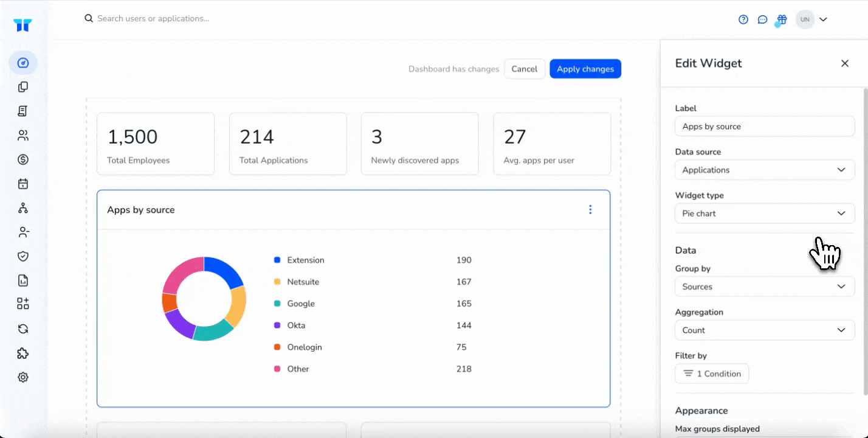Select the Total Employees card
The height and width of the screenshot is (438, 868).
tap(156, 144)
